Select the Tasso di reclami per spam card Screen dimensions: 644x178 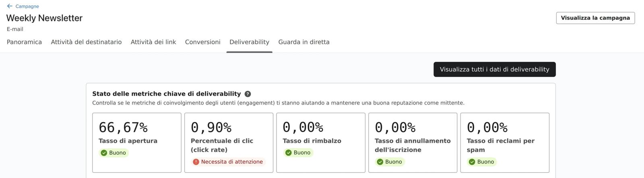(505, 143)
